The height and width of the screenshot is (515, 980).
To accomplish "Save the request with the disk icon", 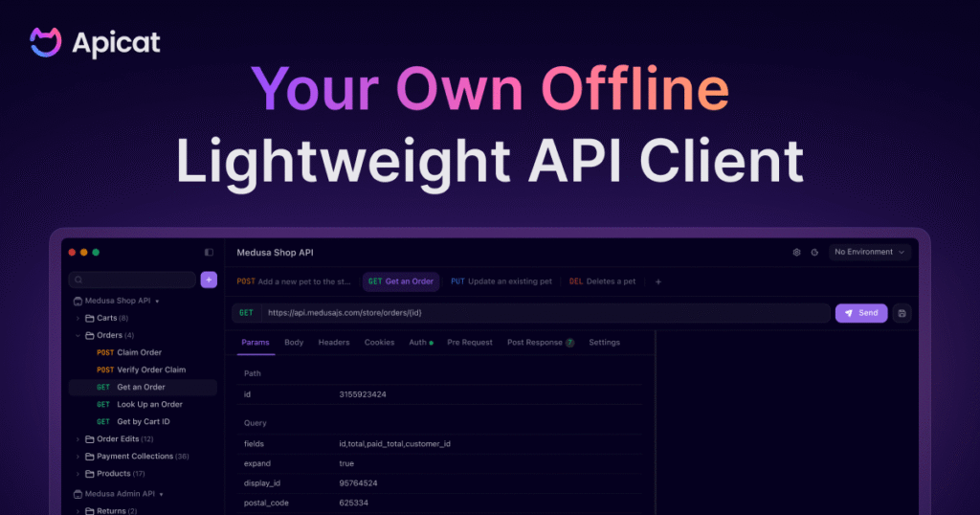I will click(902, 313).
